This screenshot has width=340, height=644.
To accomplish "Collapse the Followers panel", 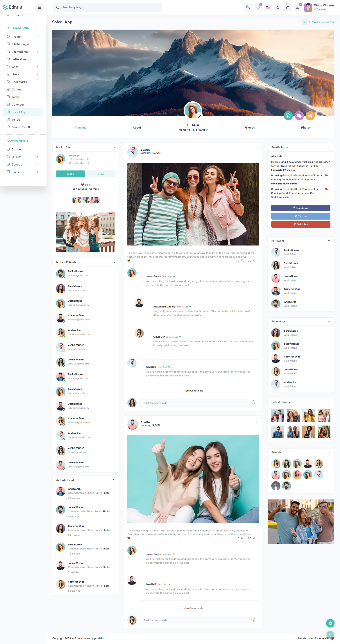I will pyautogui.click(x=329, y=241).
